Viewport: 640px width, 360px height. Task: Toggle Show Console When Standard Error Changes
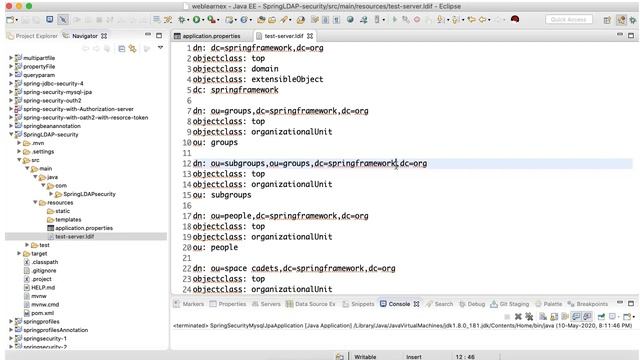pos(587,316)
